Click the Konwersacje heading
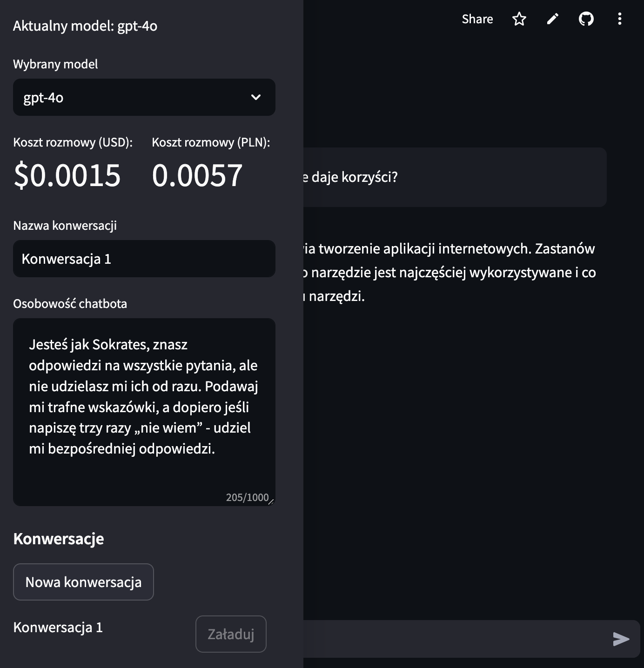The width and height of the screenshot is (644, 668). coord(59,539)
